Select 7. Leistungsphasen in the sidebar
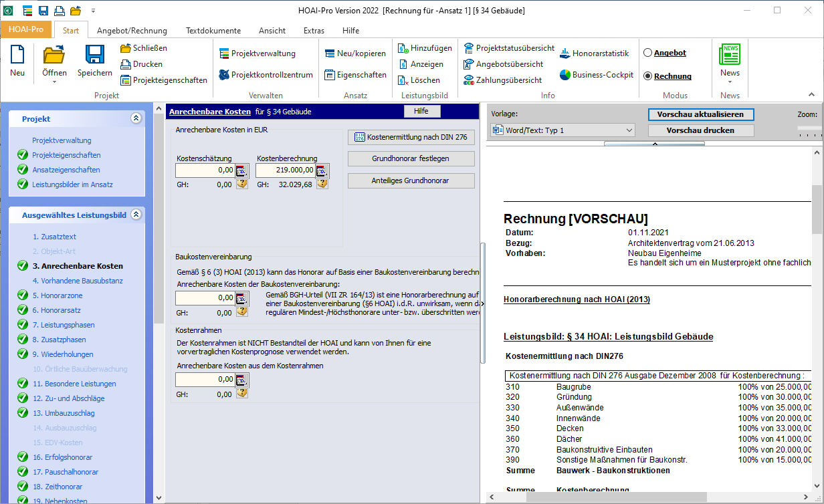Screen dimensions: 824x504 coord(64,325)
